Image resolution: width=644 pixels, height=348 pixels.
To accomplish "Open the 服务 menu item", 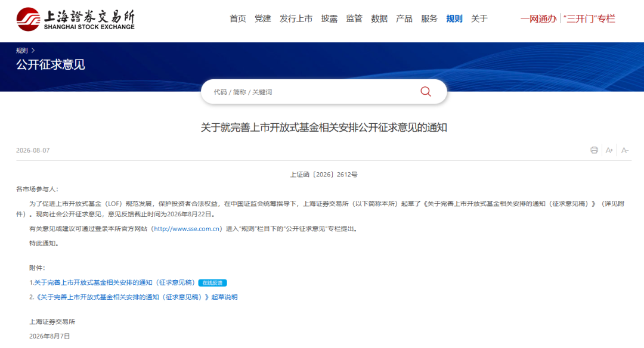I will coord(429,19).
